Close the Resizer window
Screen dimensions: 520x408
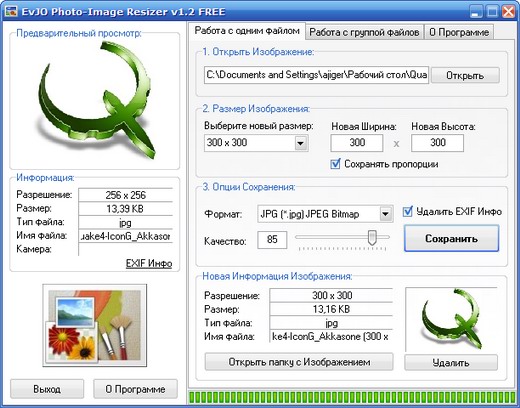509,12
